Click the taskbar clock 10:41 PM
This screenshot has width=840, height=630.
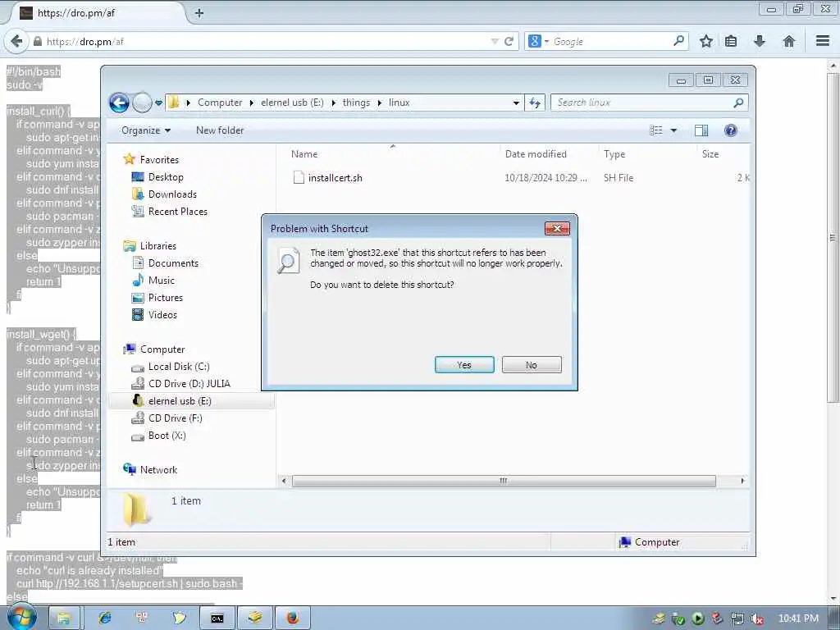tap(798, 619)
